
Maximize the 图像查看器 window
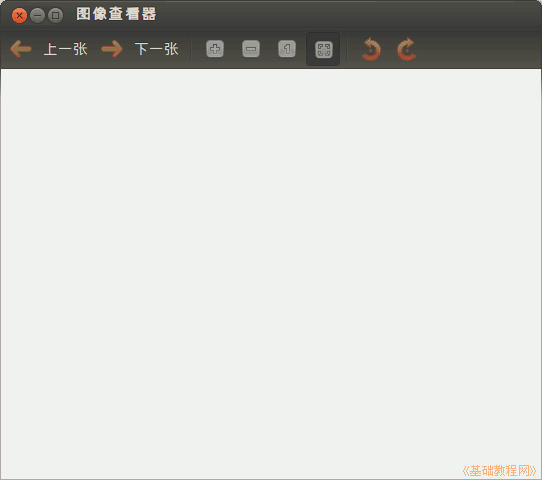55,16
